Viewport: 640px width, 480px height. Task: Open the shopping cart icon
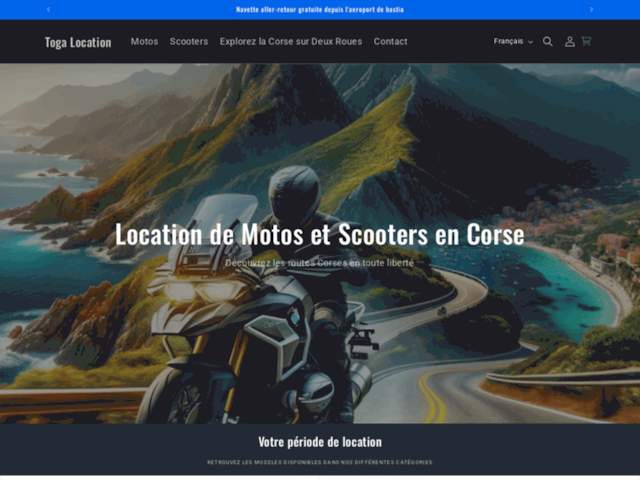click(587, 41)
